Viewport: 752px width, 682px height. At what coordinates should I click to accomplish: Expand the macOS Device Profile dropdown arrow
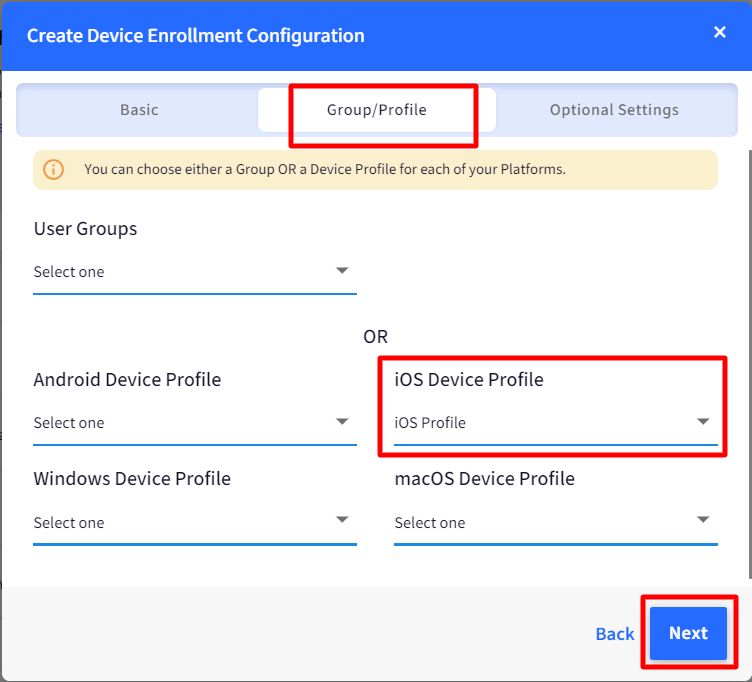(x=703, y=519)
